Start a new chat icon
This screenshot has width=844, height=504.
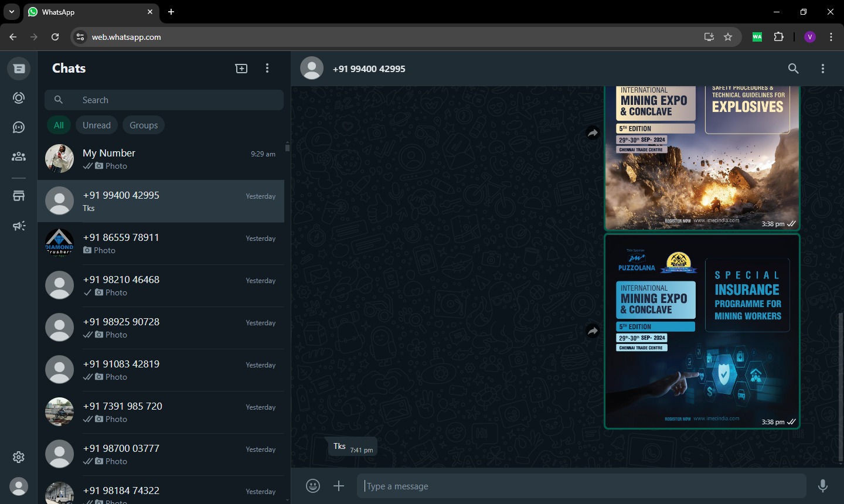click(241, 69)
